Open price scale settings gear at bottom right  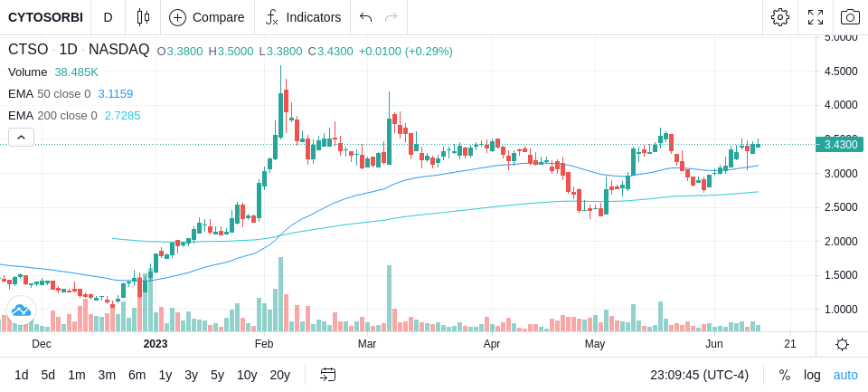[842, 344]
